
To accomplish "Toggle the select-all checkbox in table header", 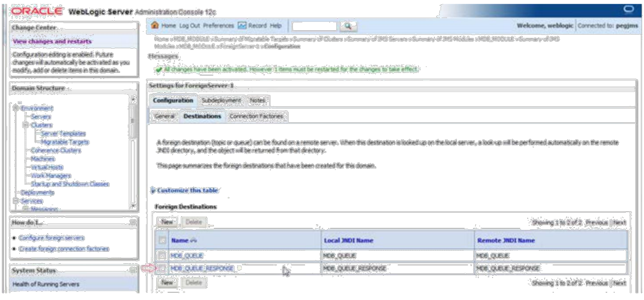I will point(162,240).
